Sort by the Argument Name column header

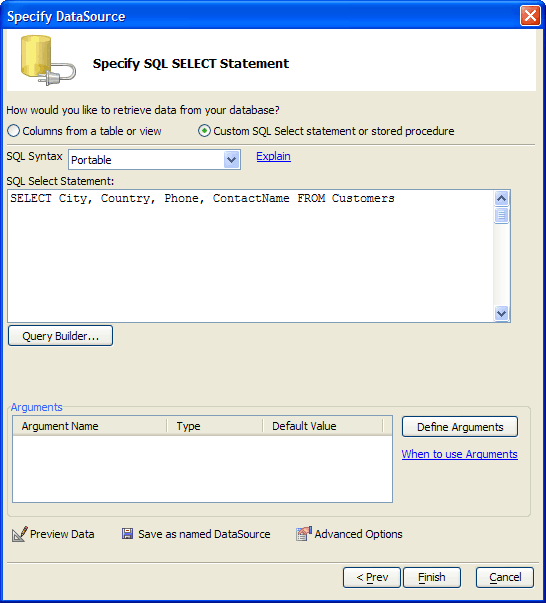[x=90, y=426]
